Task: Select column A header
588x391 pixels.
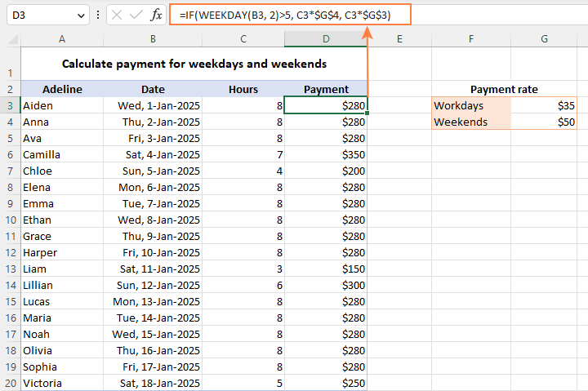Action: (62, 39)
